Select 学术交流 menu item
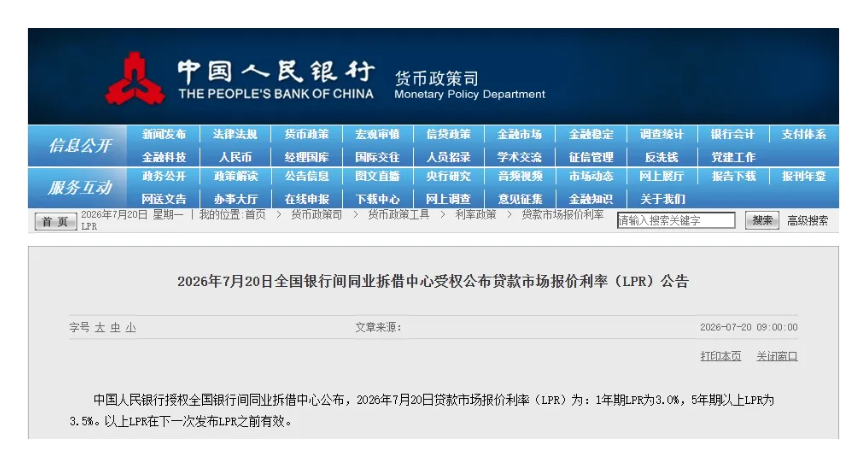The image size is (864, 466). click(x=519, y=157)
